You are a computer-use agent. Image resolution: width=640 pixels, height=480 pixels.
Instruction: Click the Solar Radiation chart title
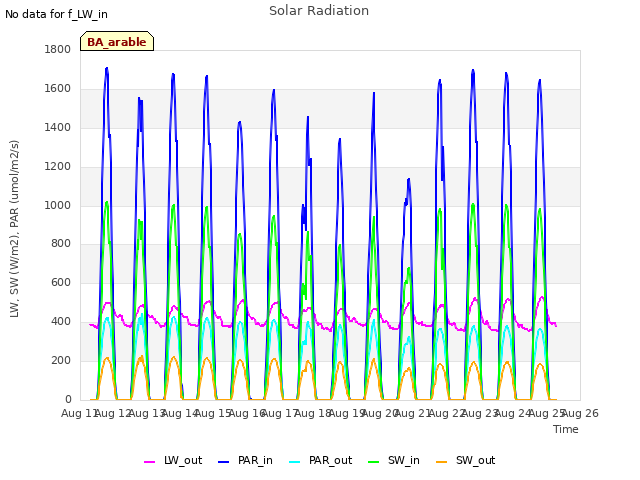pyautogui.click(x=319, y=11)
